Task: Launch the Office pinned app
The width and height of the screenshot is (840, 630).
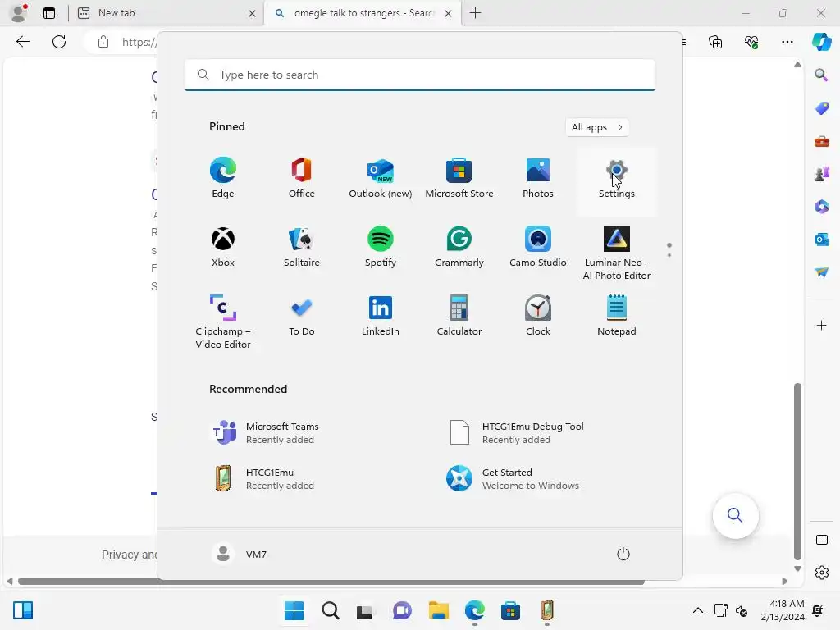Action: (302, 179)
